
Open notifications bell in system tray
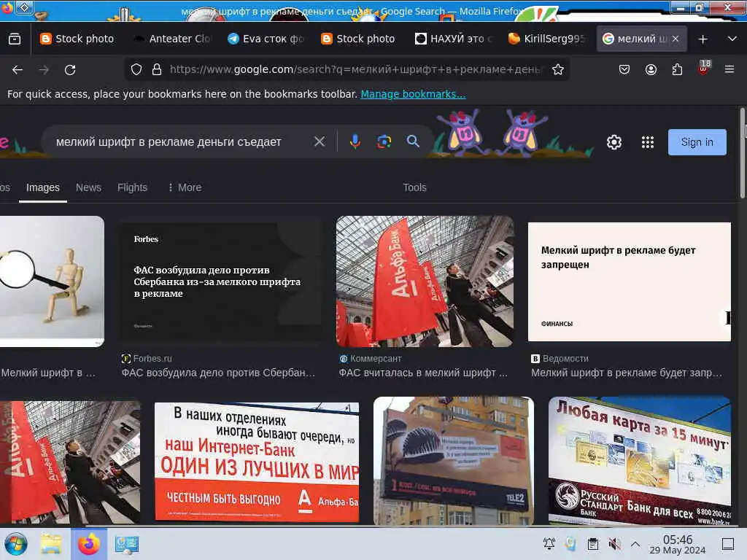tap(549, 543)
